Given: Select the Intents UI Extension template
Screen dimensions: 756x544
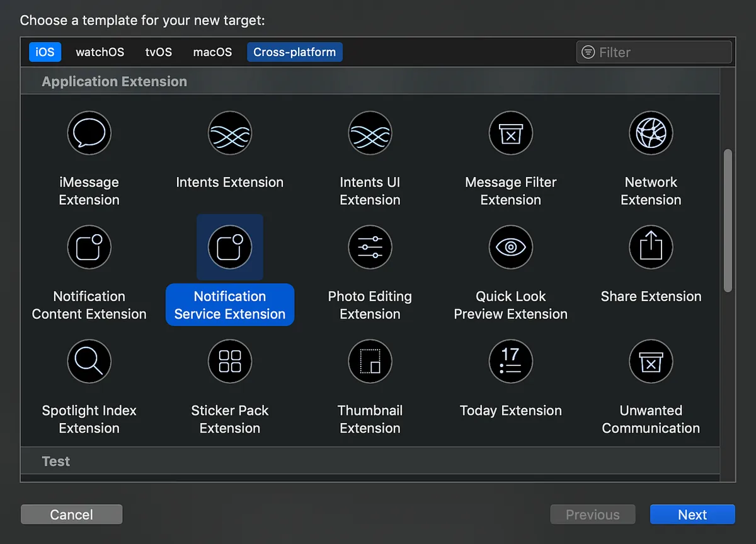Looking at the screenshot, I should 370,133.
